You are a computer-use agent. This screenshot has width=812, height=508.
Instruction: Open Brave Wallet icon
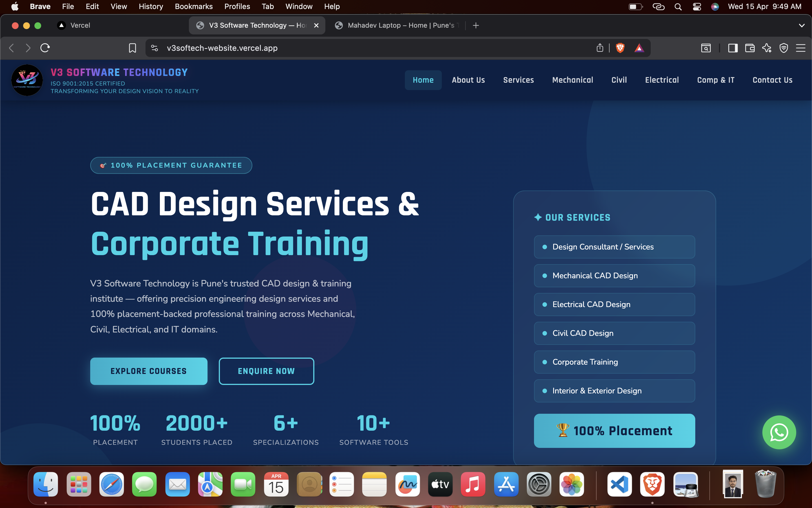(x=750, y=48)
